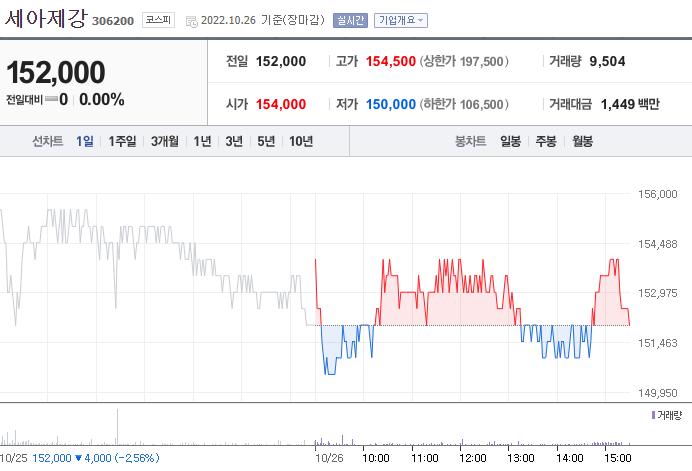Select the 3개월 line chart tab
This screenshot has height=471, width=692.
[165, 141]
